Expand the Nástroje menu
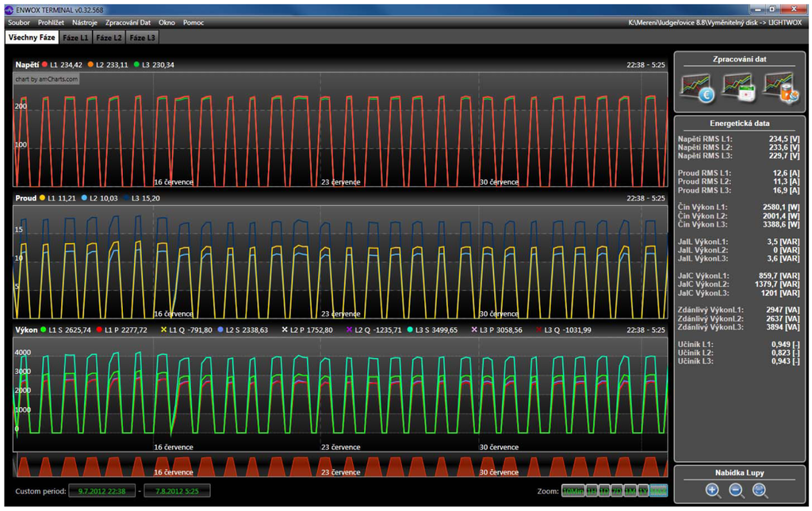The height and width of the screenshot is (511, 812). [x=85, y=23]
